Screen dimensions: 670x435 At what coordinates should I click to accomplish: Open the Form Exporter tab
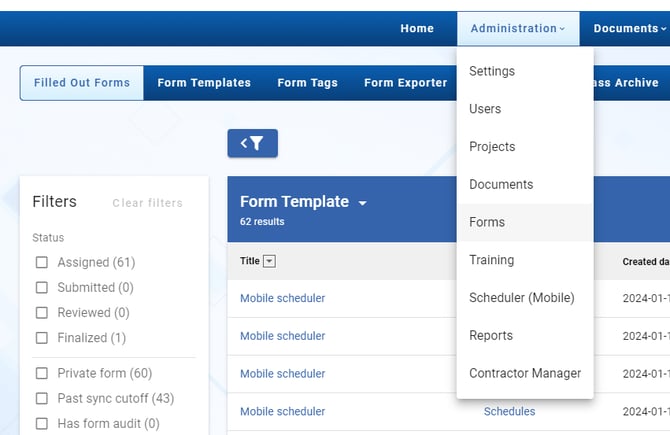tap(405, 83)
